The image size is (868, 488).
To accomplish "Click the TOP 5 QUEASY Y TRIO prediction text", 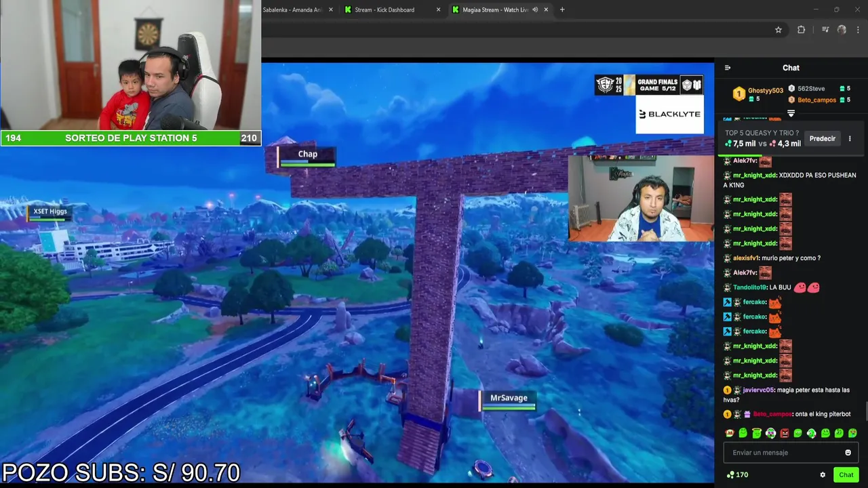I will (x=762, y=134).
